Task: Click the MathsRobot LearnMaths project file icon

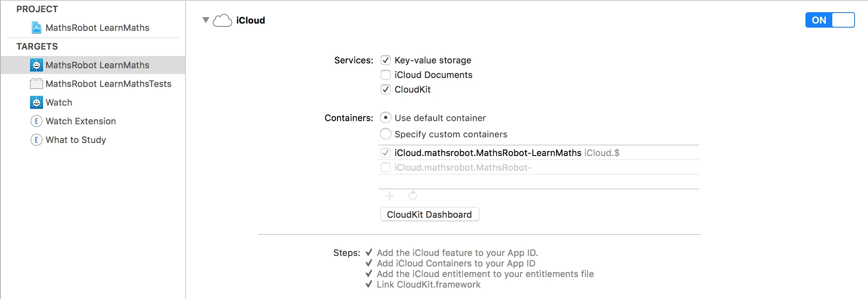Action: pos(37,28)
